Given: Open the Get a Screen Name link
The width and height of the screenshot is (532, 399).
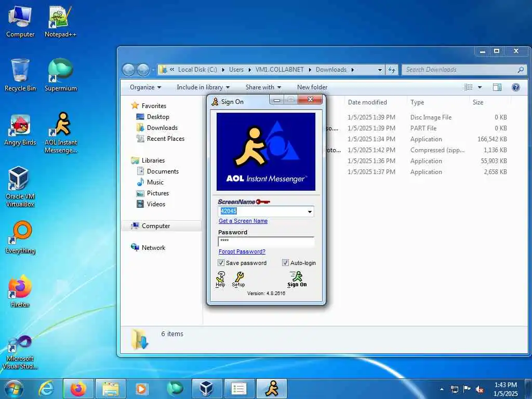Looking at the screenshot, I should pos(243,221).
